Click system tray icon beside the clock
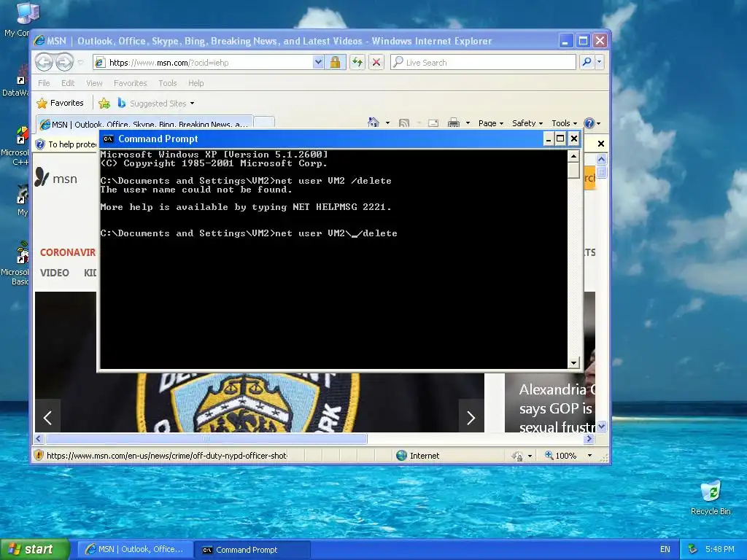The image size is (747, 560). [693, 549]
